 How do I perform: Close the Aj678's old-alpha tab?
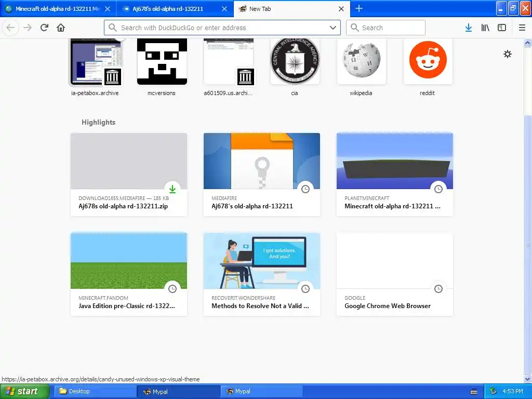(x=224, y=9)
